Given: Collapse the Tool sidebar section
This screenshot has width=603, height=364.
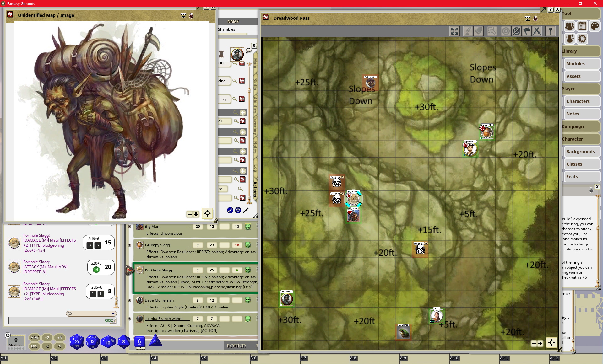Looking at the screenshot, I should pyautogui.click(x=581, y=13).
